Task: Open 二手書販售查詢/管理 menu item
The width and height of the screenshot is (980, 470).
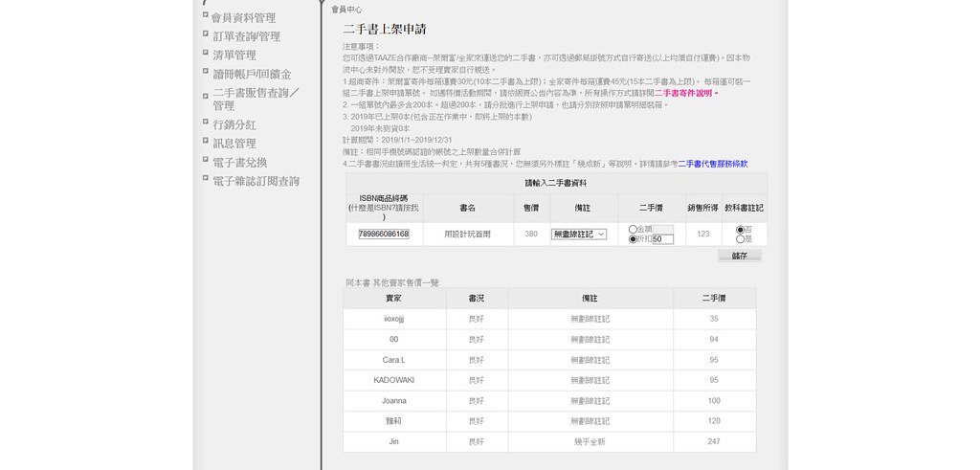Action: coord(256,100)
